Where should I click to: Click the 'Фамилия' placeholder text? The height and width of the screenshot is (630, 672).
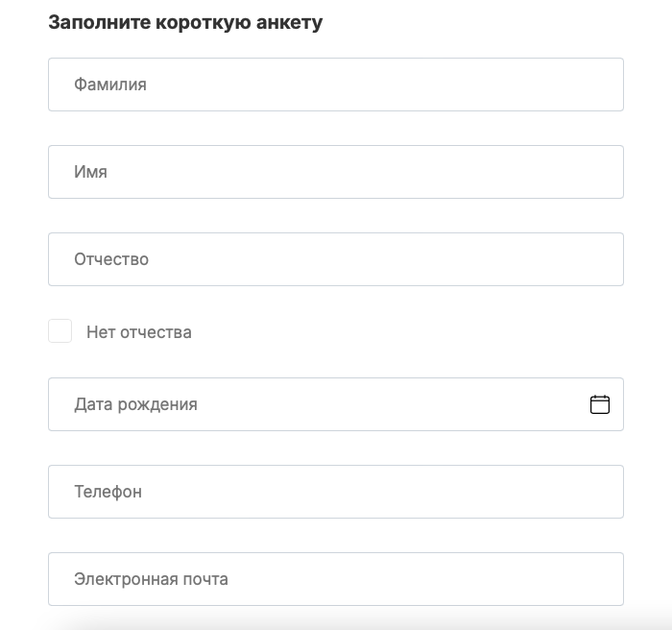coord(110,85)
